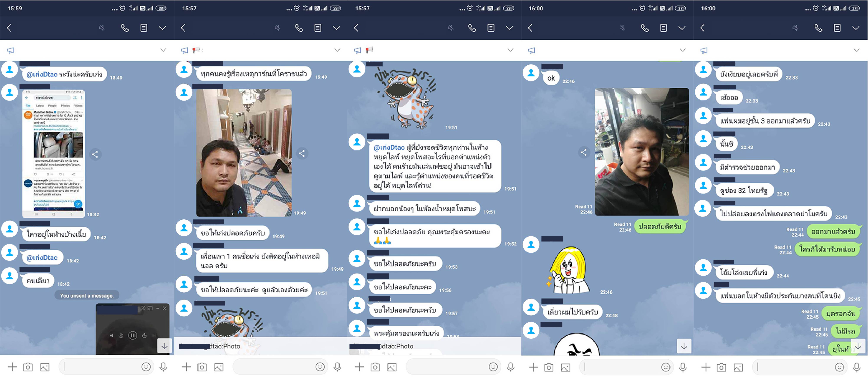Start voice call in the 15:59 chat
The width and height of the screenshot is (868, 381).
(x=125, y=28)
